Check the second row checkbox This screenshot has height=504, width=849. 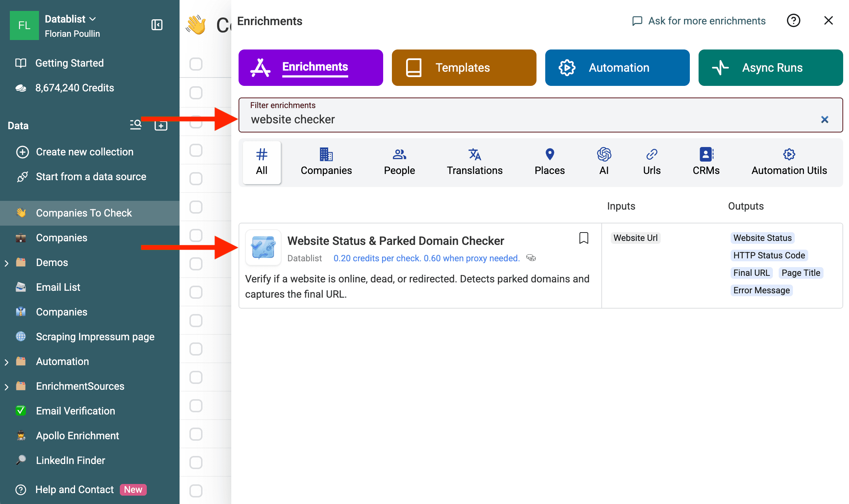click(x=196, y=122)
